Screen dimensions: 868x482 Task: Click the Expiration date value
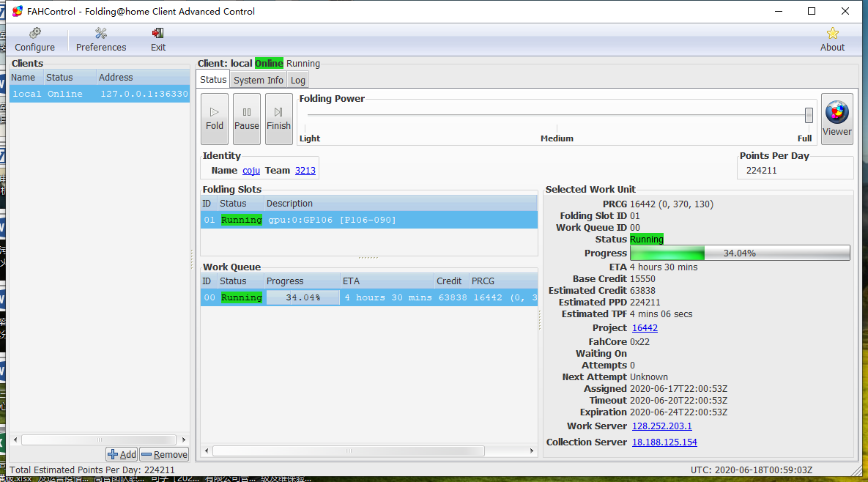[x=679, y=412]
